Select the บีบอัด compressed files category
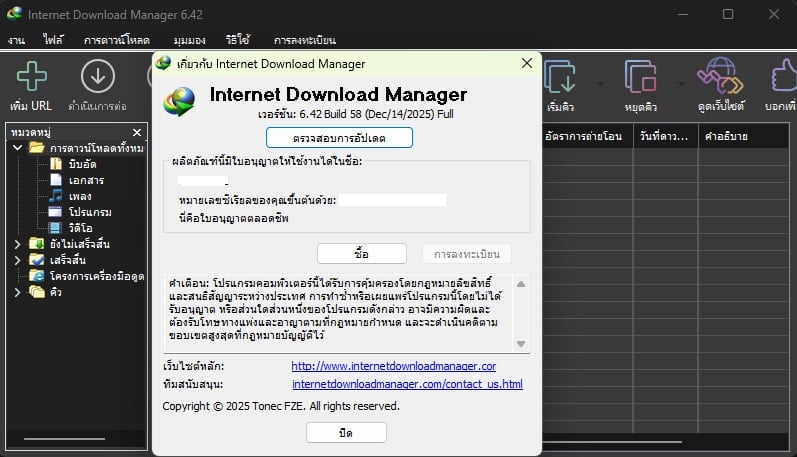The image size is (797, 457). (x=82, y=164)
